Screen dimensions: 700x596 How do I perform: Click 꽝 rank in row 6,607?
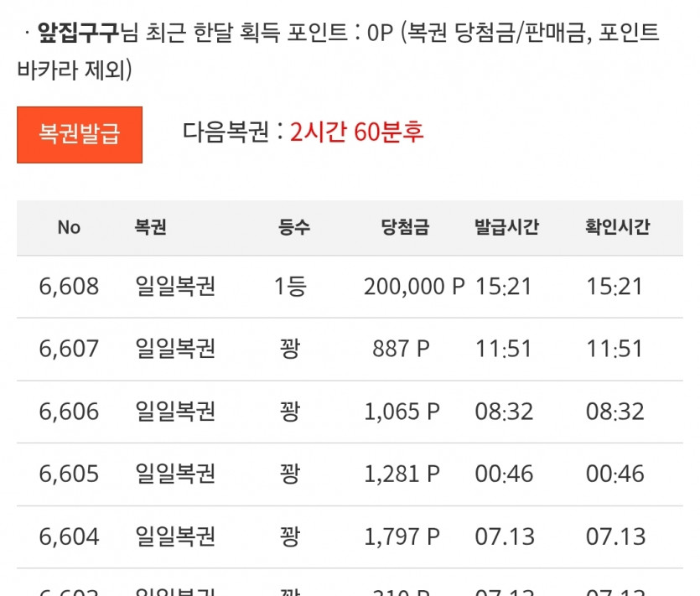click(x=290, y=349)
